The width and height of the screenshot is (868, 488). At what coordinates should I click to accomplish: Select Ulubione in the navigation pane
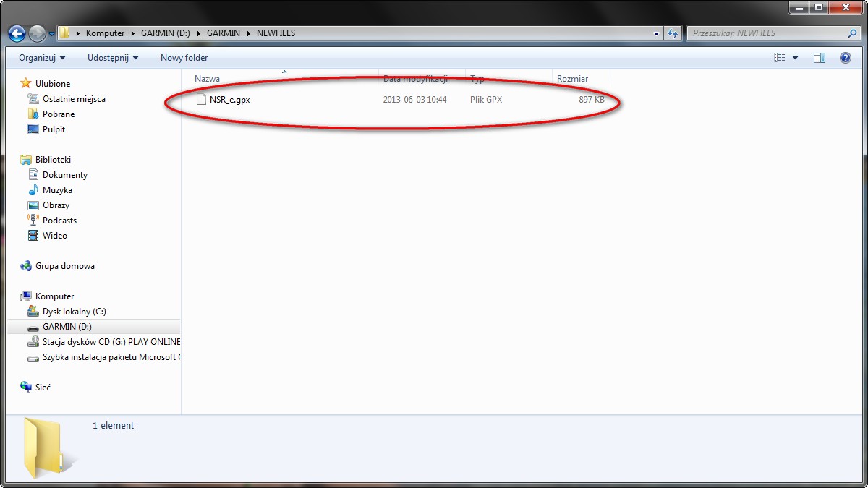click(x=53, y=84)
